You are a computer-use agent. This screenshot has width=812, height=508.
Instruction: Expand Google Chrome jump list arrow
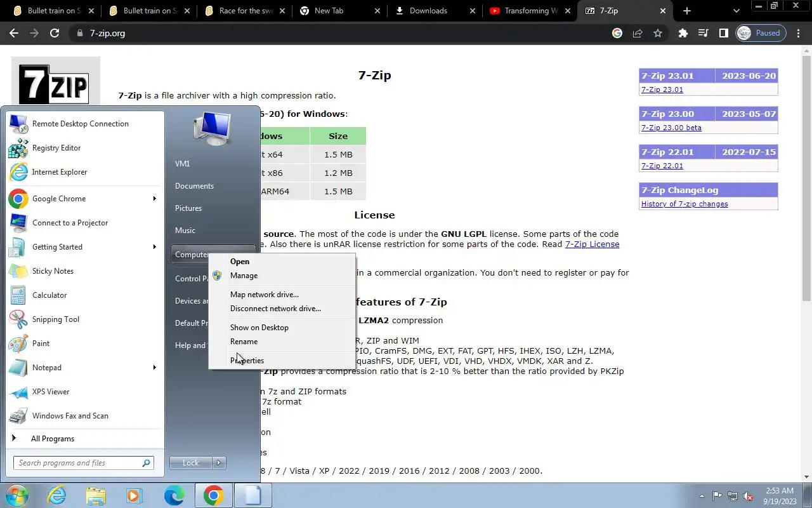click(154, 199)
